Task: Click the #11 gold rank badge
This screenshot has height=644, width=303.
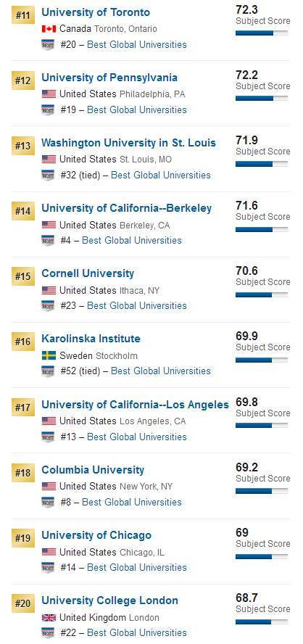Action: coord(23,16)
